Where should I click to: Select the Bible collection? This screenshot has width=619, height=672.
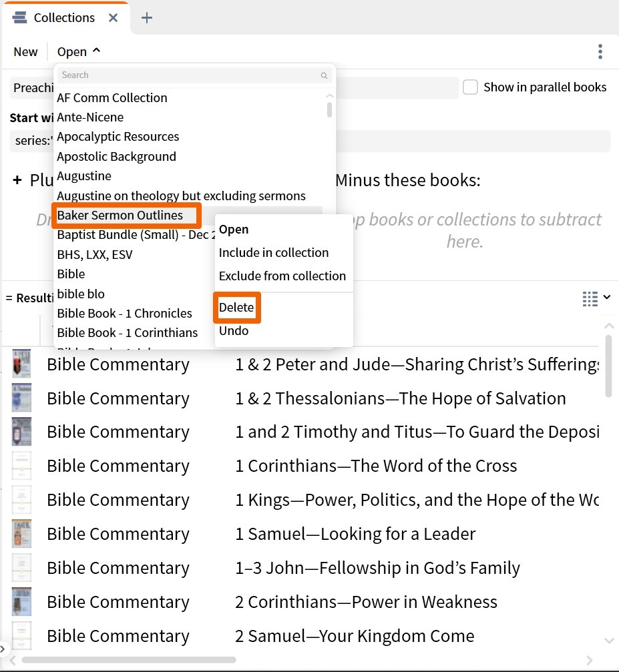(x=71, y=274)
